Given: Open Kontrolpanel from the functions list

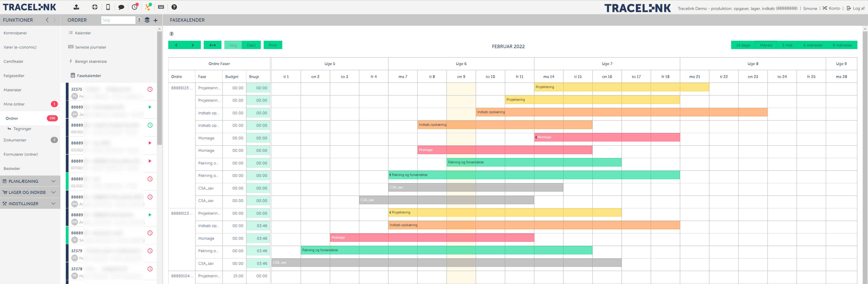Looking at the screenshot, I should 15,33.
